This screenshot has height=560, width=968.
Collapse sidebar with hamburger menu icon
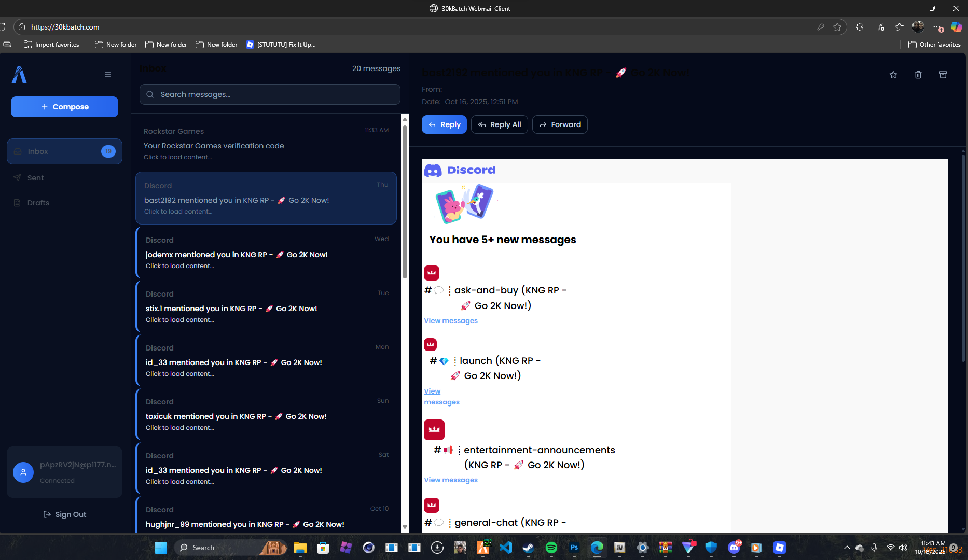(x=108, y=75)
